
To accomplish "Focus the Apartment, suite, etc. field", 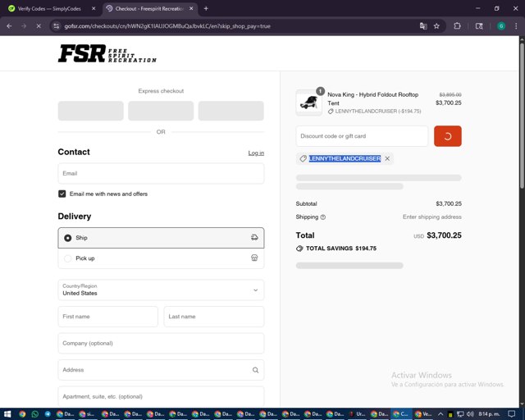I will pyautogui.click(x=161, y=396).
